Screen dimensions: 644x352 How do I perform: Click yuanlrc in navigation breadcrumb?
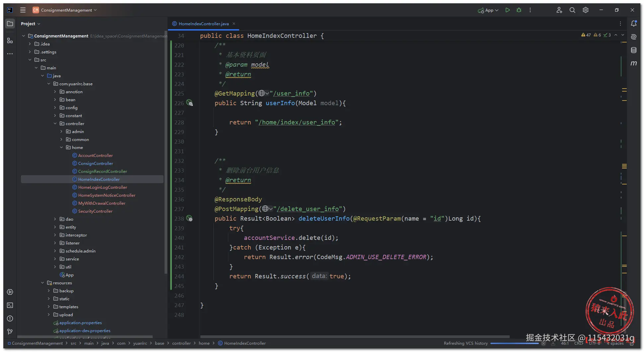click(140, 343)
